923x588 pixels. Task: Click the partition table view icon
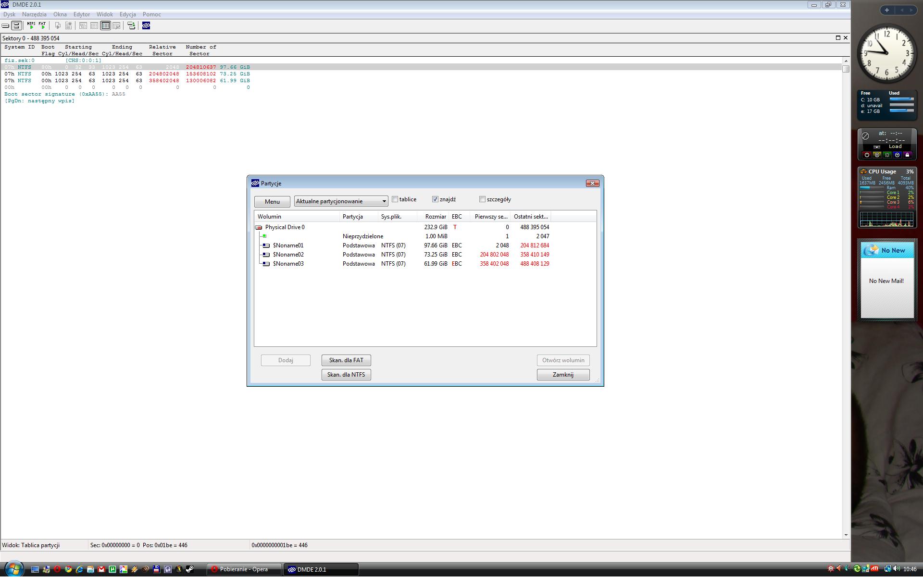tap(106, 25)
